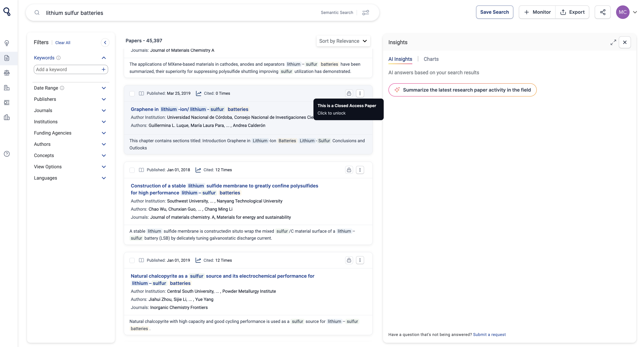Collapse the Keywords filter section
644x347 pixels.
point(104,58)
